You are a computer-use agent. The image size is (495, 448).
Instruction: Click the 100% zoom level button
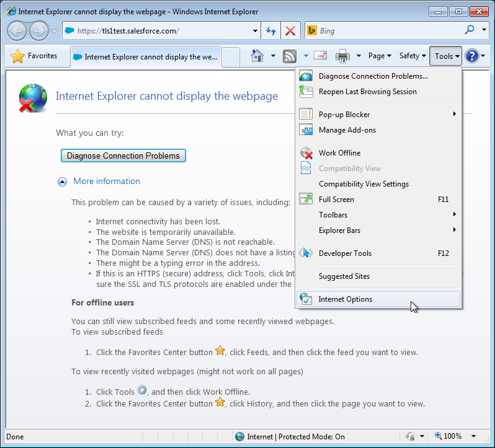coord(448,436)
